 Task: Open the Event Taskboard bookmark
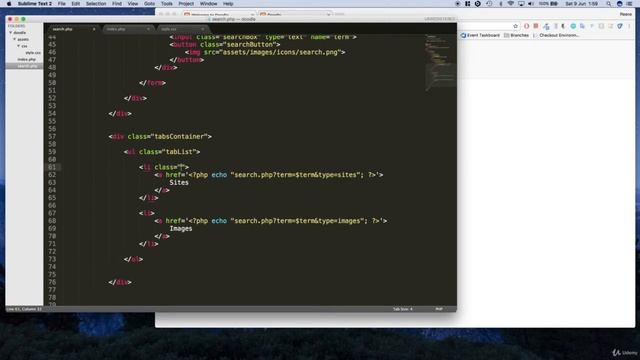[x=480, y=36]
